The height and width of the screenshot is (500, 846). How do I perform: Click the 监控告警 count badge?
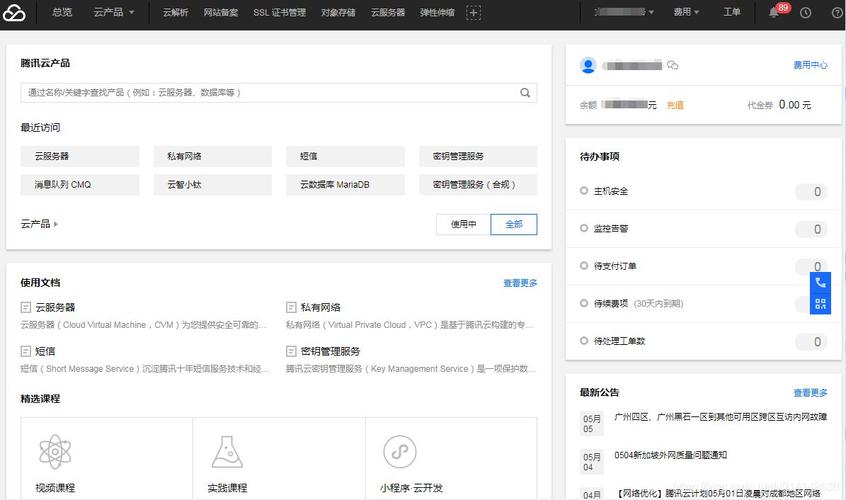811,229
